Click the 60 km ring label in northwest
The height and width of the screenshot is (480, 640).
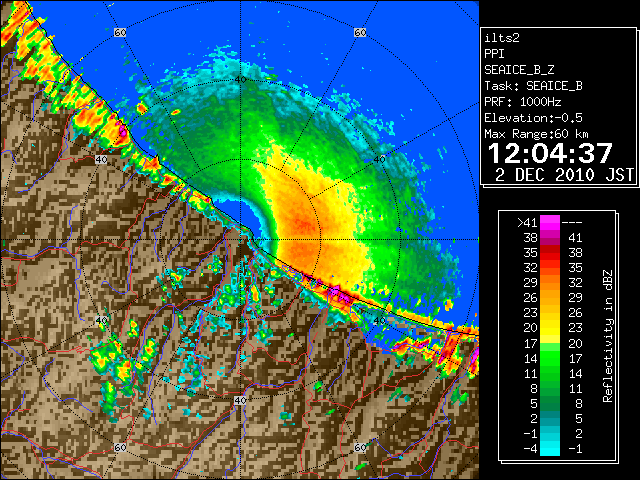120,32
